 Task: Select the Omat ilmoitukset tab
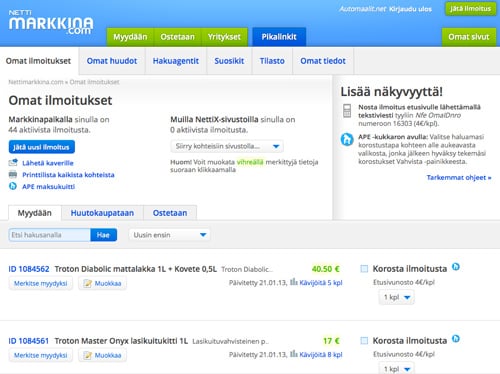click(x=39, y=61)
